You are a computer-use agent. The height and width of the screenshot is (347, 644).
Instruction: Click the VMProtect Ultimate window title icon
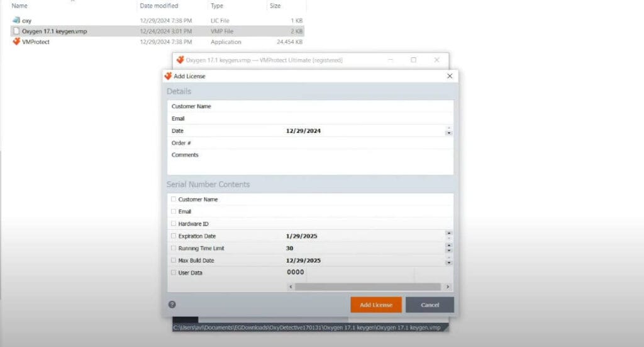tap(180, 60)
